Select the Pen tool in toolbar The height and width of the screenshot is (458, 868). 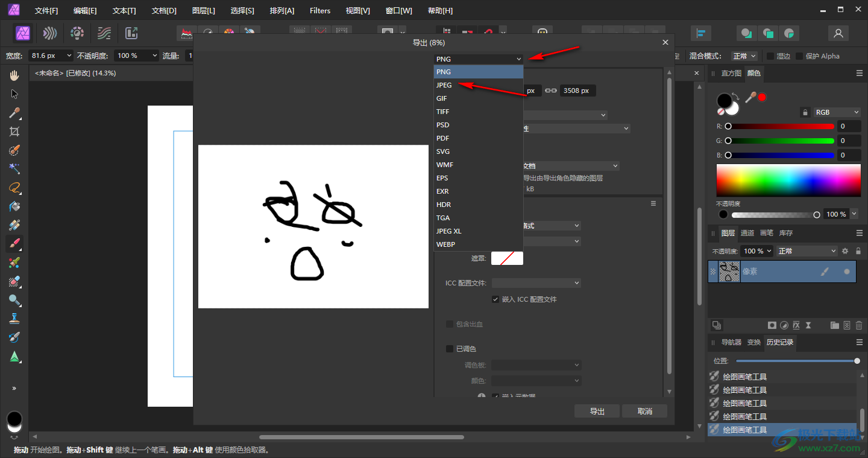click(x=14, y=356)
